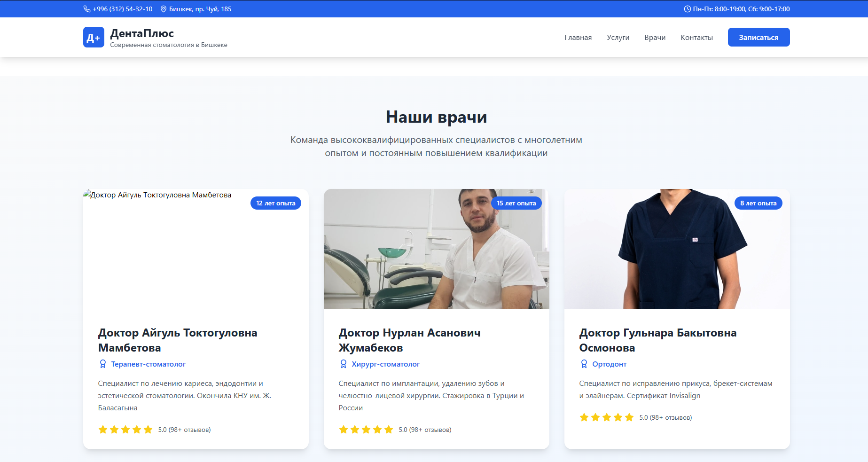Click the broken photo of Доктор Айгуль Мамбетова
868x462 pixels.
(x=196, y=249)
